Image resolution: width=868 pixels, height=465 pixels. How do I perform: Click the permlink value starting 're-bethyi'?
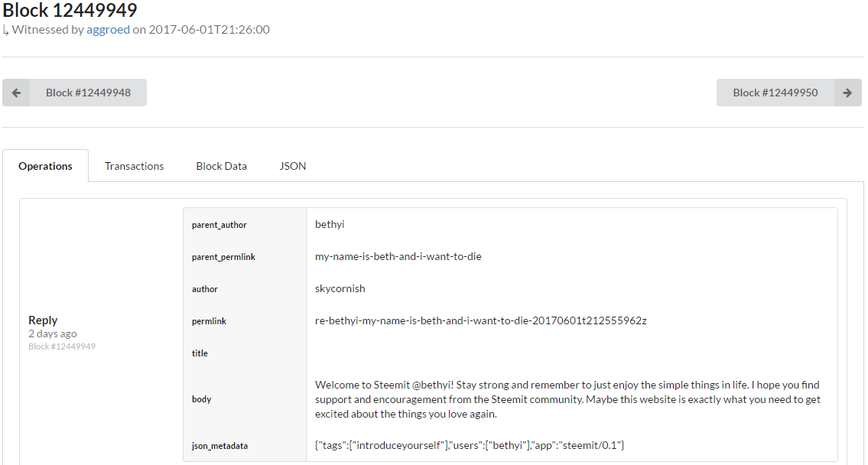(x=480, y=321)
